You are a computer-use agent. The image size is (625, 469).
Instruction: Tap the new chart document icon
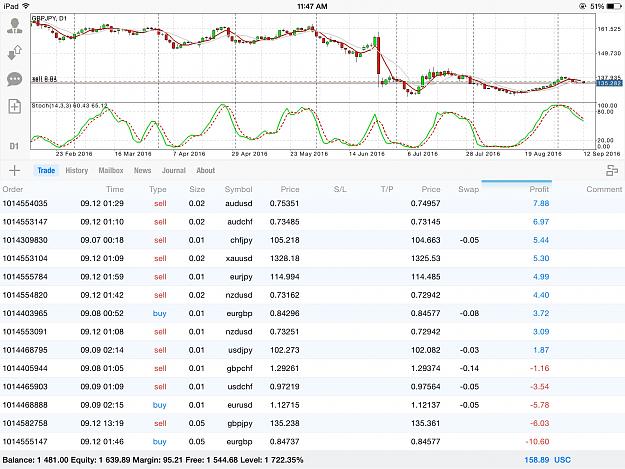pyautogui.click(x=15, y=106)
